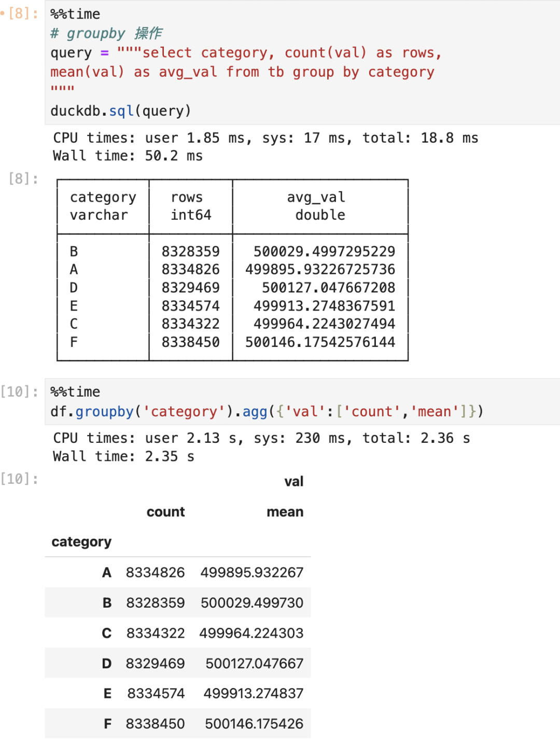Focus the df.groupby code line
This screenshot has height=743, width=560.
pos(267,412)
